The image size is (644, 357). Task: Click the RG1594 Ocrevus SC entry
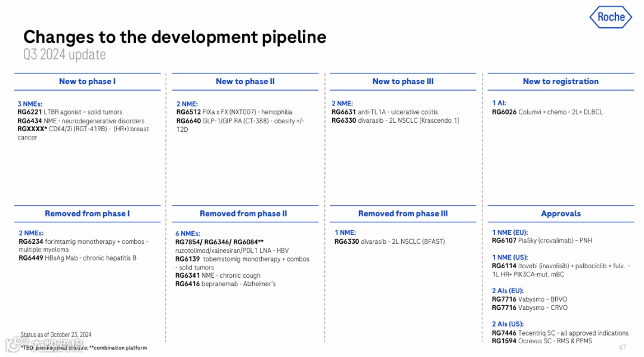pos(541,341)
